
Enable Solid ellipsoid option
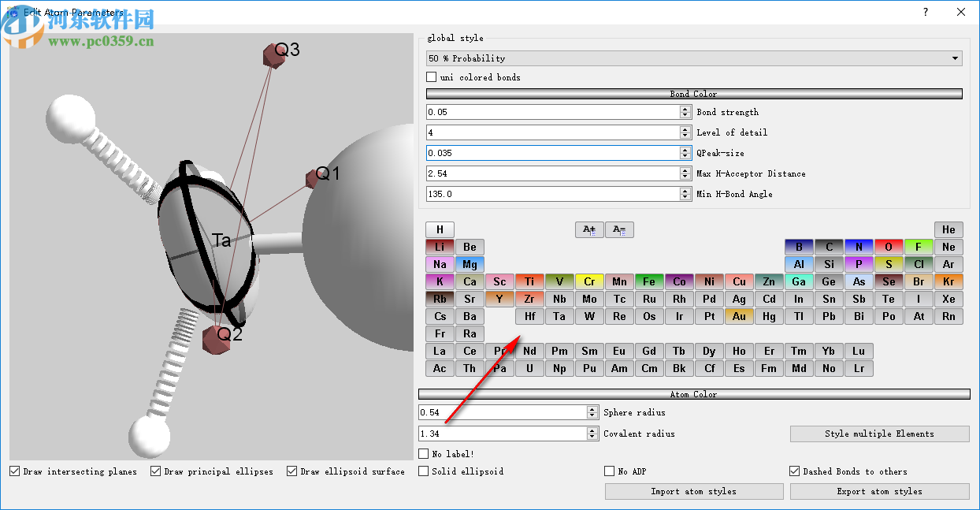(x=424, y=471)
